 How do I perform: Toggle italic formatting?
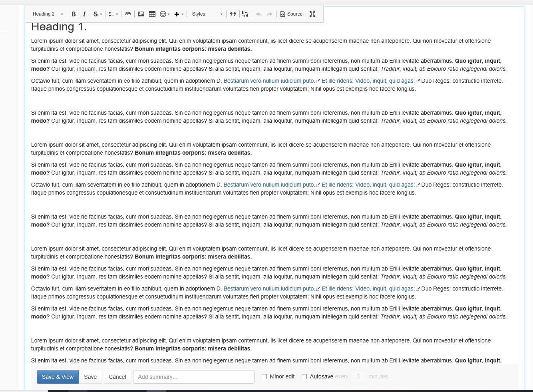click(84, 14)
